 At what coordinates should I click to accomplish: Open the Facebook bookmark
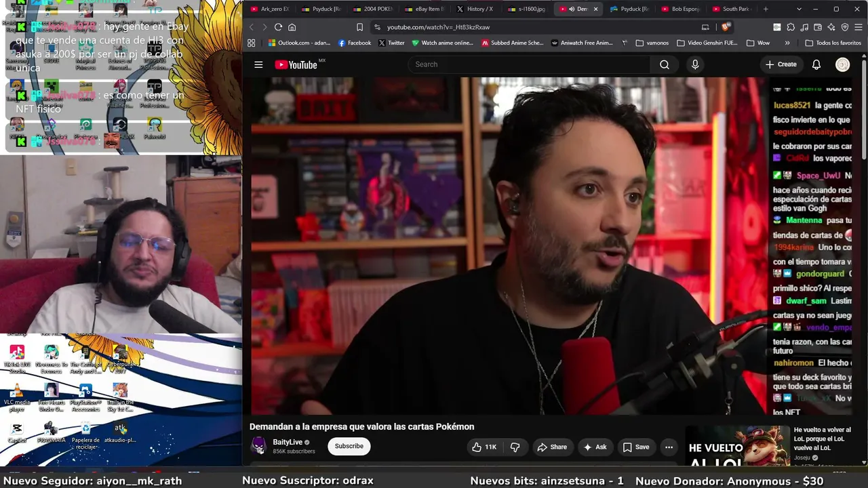point(354,43)
